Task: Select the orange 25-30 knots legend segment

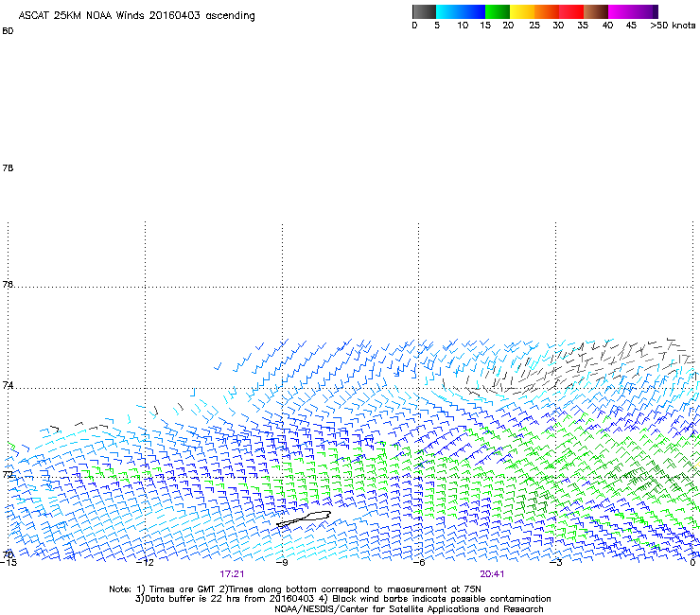Action: click(547, 11)
